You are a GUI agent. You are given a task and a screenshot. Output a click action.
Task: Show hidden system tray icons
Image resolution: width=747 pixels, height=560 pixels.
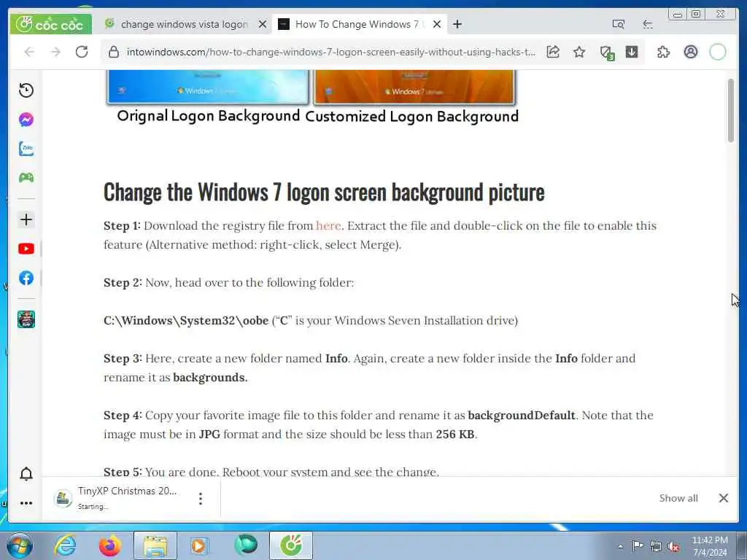point(620,547)
